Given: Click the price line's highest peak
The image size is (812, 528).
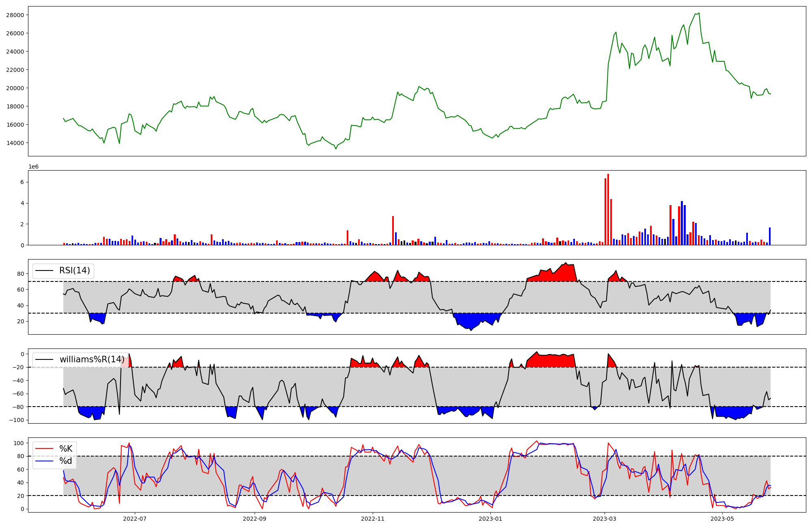Looking at the screenshot, I should (x=699, y=13).
